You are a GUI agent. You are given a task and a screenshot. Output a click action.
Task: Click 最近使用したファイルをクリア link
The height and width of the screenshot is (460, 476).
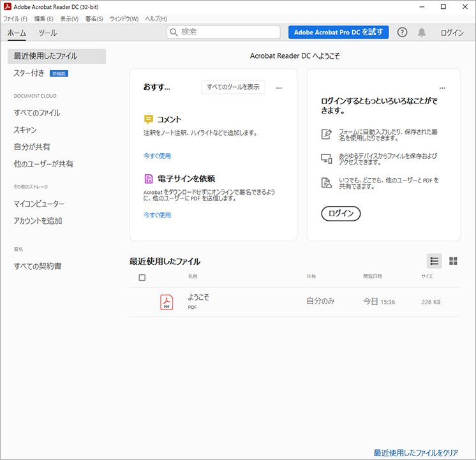click(x=415, y=453)
